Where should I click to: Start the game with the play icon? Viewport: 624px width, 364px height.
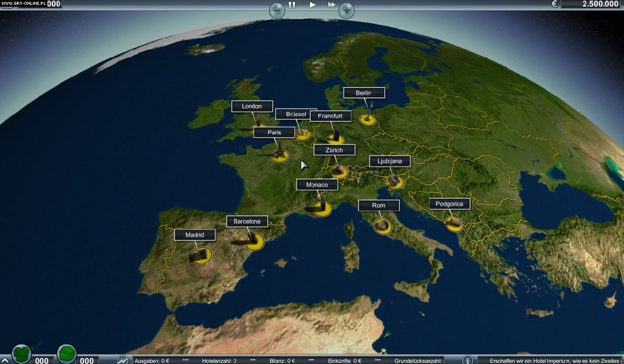coord(312,5)
